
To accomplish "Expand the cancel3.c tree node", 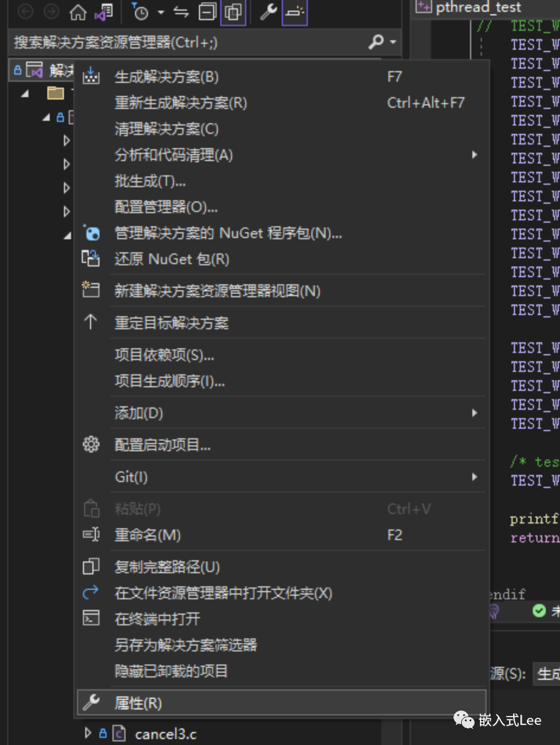I will pos(88,733).
